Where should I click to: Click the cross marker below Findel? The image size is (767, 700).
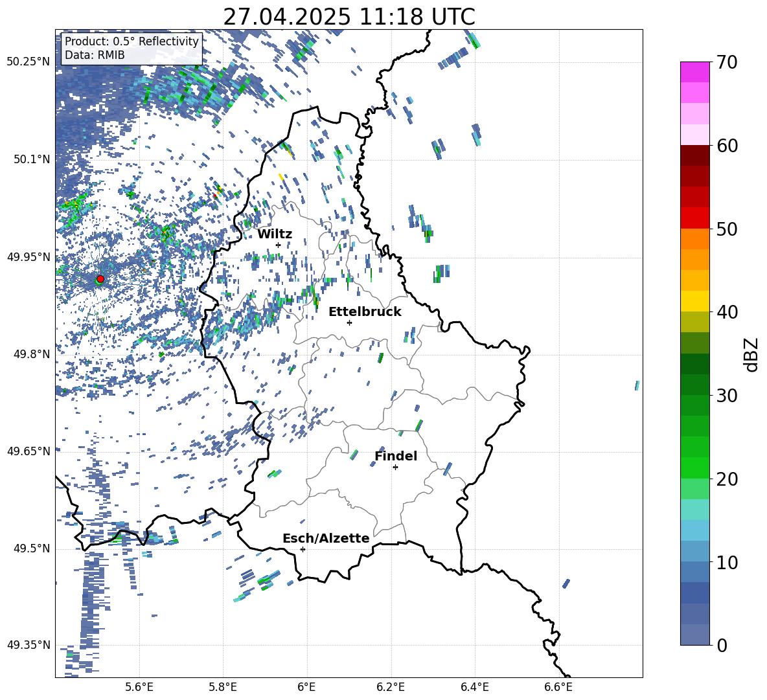pyautogui.click(x=395, y=468)
